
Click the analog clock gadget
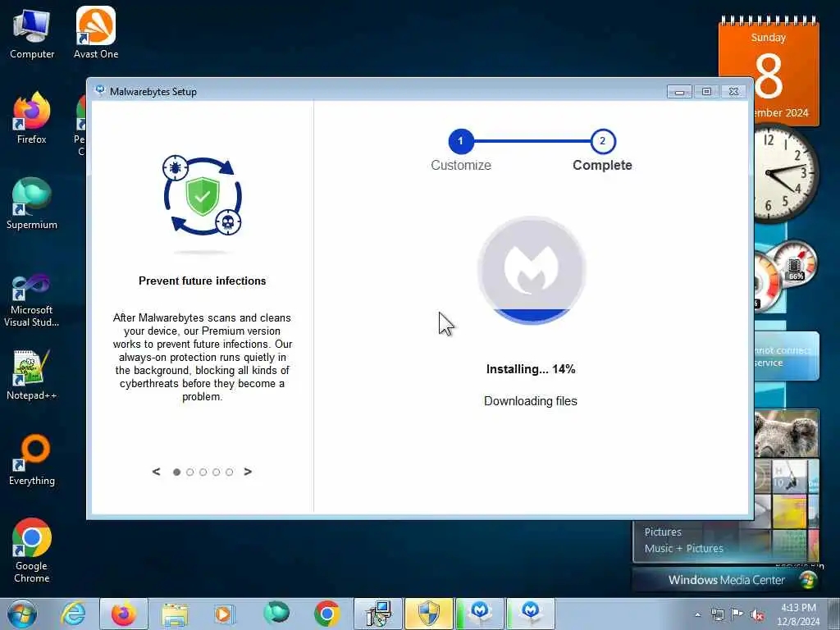787,174
